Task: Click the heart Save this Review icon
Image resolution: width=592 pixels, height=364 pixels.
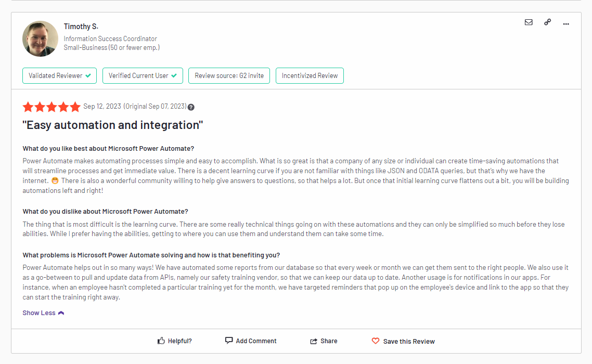Action: coord(375,341)
